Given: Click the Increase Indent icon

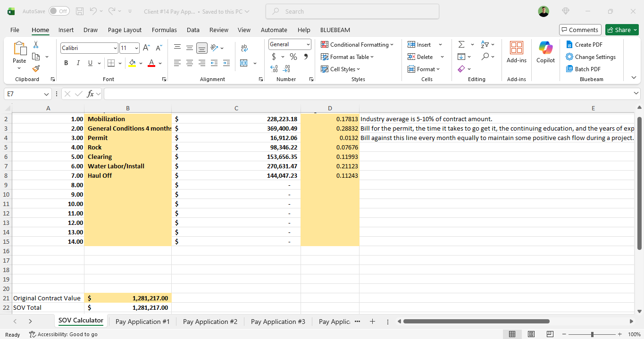Looking at the screenshot, I should pyautogui.click(x=226, y=63).
